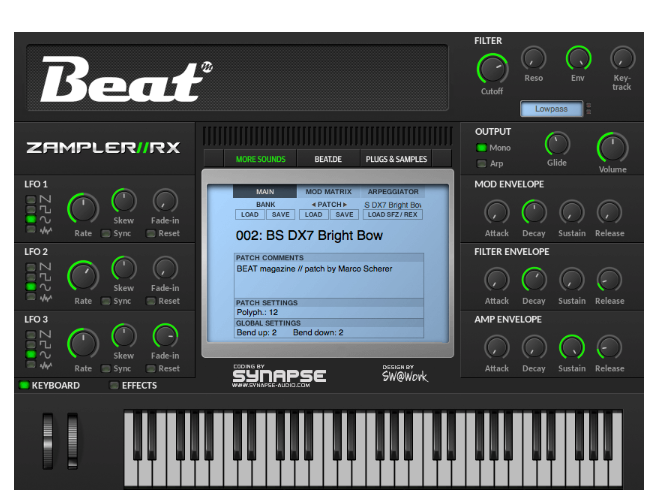Open the Plugs & Samples tab
This screenshot has height=502, width=648.
[x=396, y=159]
